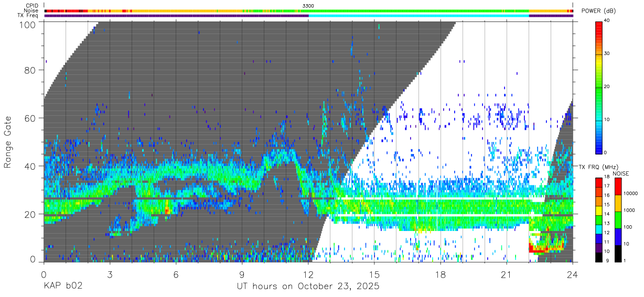
Task: Click the 60 tick on Range Gate axis
Action: click(x=30, y=118)
